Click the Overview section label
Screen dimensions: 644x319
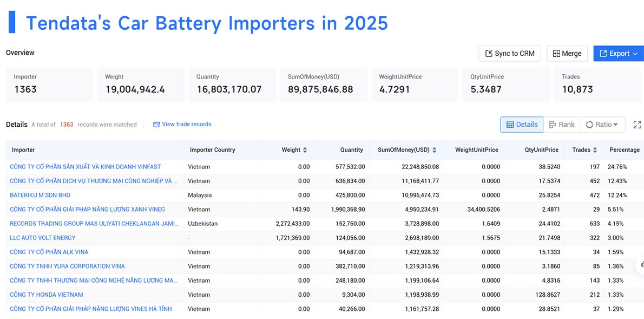[20, 53]
